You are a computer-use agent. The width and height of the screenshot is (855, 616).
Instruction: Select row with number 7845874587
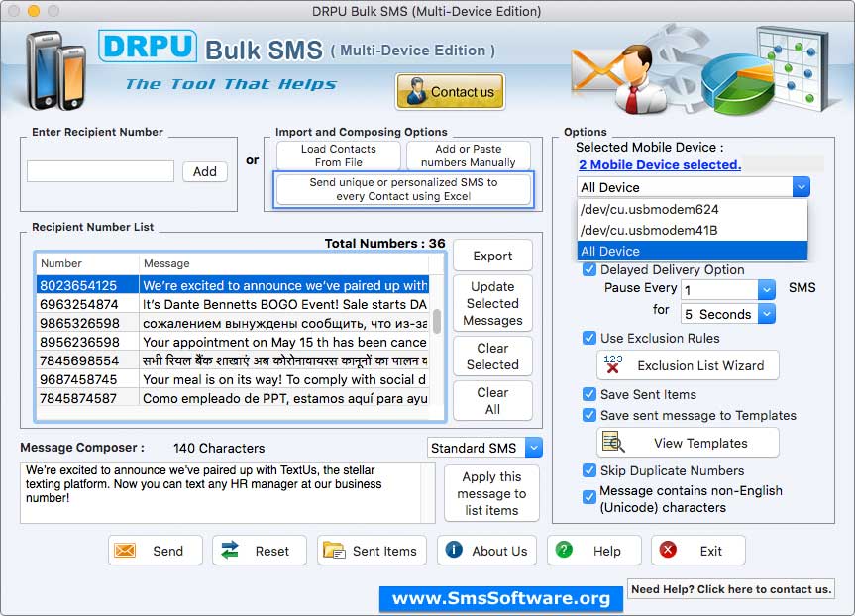click(x=234, y=398)
